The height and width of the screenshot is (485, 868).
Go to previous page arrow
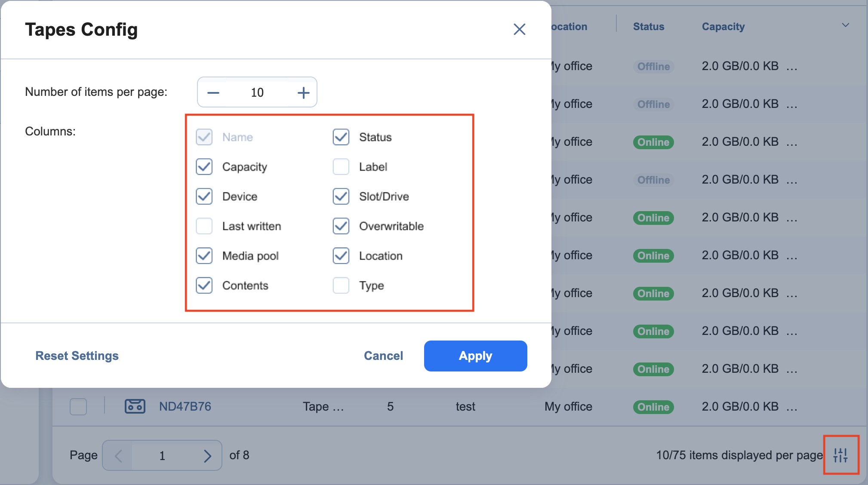[x=119, y=455]
